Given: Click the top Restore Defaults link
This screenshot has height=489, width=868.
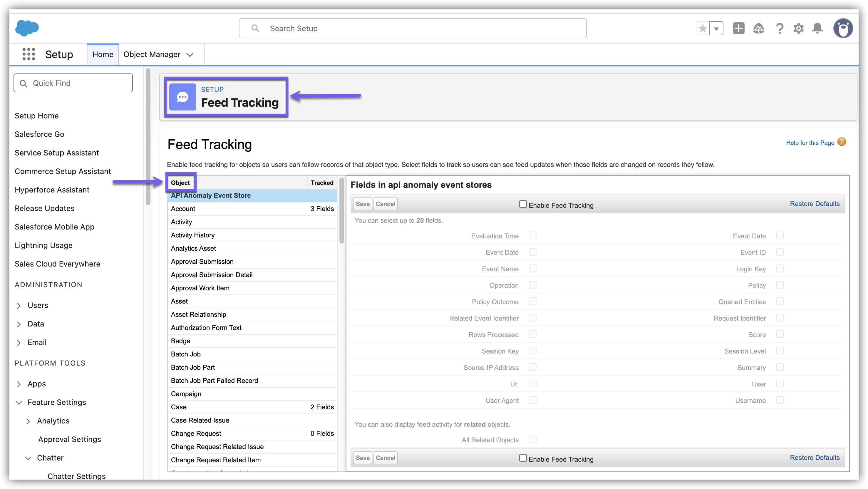Looking at the screenshot, I should coord(815,204).
